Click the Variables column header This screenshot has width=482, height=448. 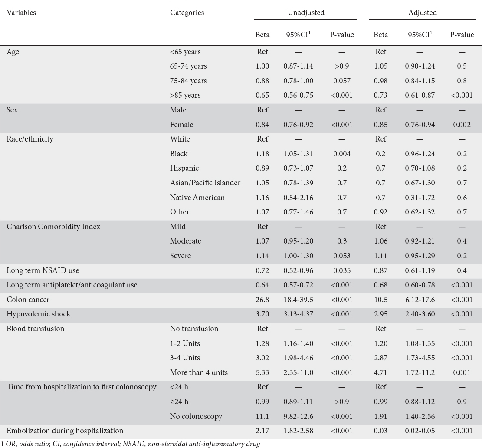click(21, 13)
